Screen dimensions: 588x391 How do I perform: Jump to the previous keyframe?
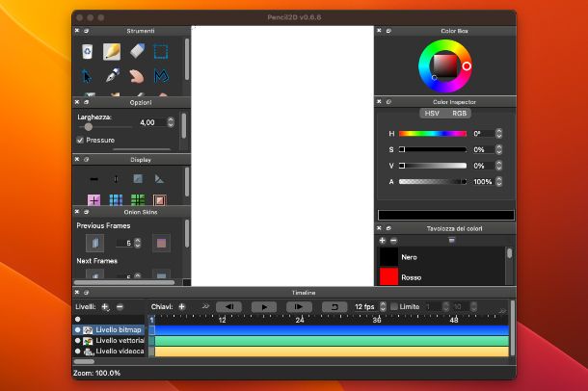[x=228, y=306]
